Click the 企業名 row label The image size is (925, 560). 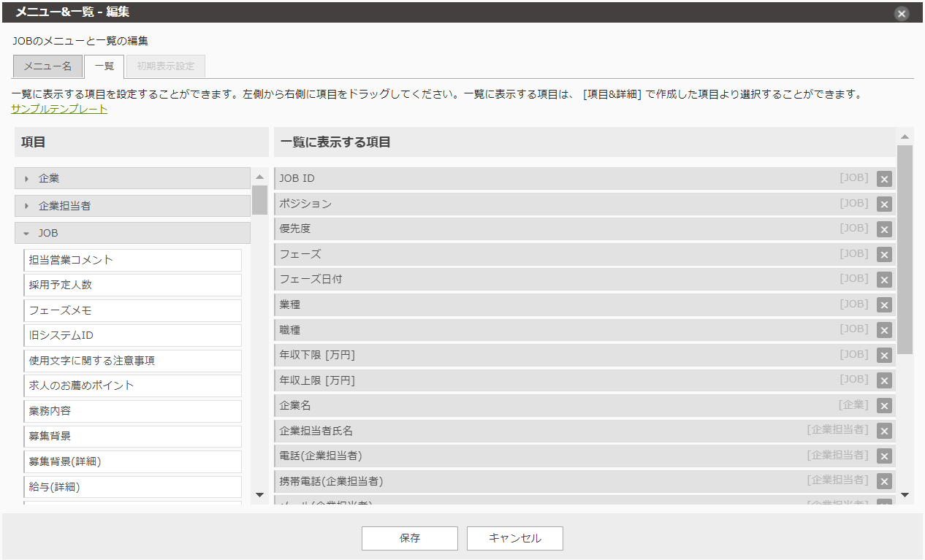[x=295, y=405]
